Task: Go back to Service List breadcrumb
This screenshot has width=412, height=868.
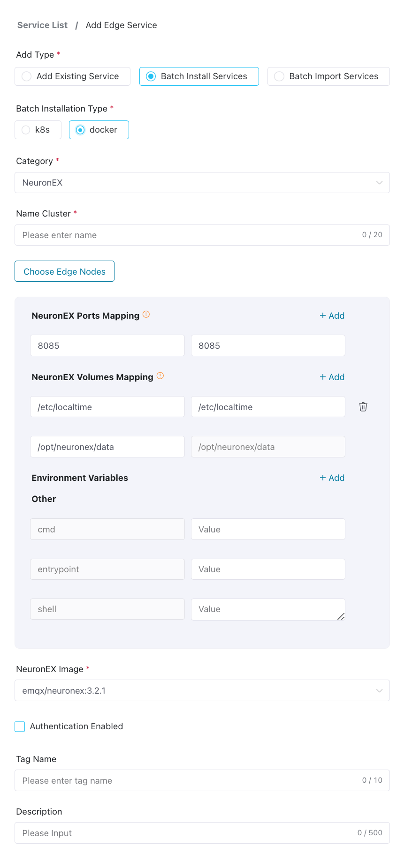Action: point(42,25)
